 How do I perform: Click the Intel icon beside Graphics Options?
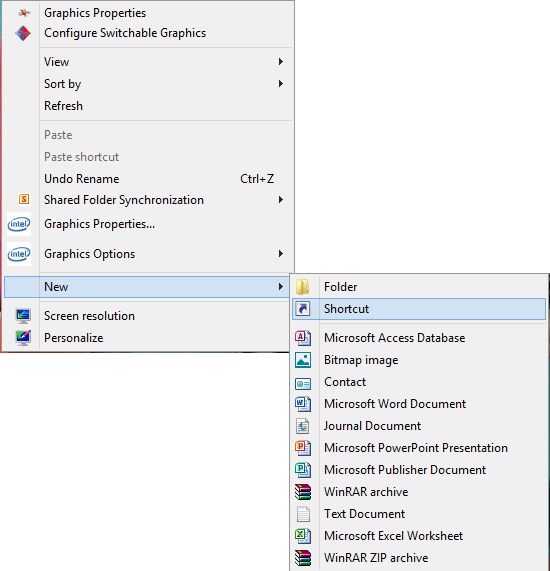[19, 254]
